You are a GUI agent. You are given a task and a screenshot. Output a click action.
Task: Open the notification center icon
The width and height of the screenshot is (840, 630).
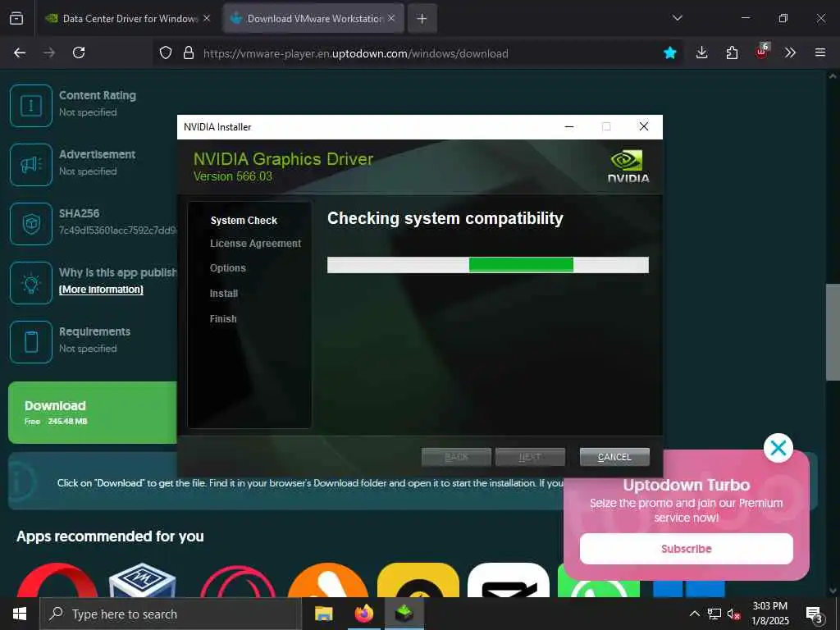pyautogui.click(x=815, y=615)
